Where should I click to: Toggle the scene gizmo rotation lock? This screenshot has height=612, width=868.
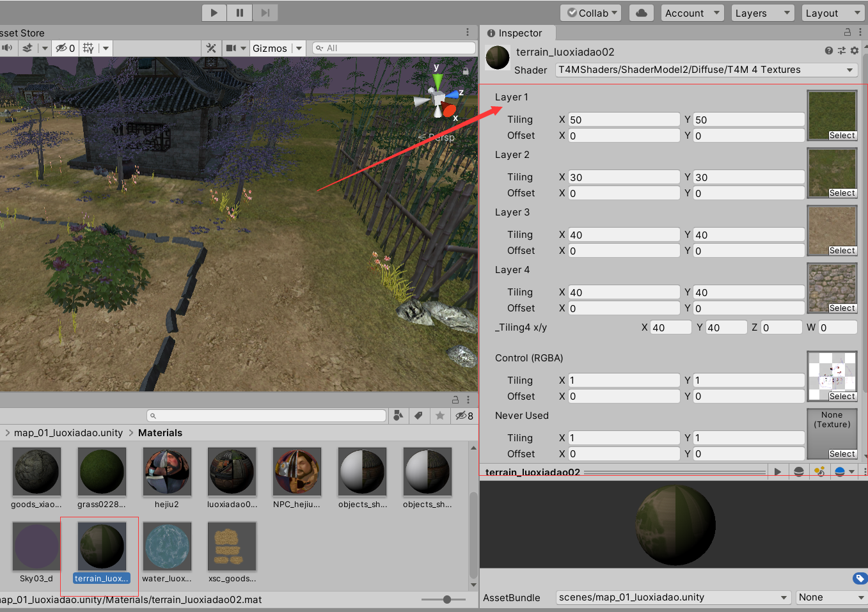pyautogui.click(x=466, y=71)
